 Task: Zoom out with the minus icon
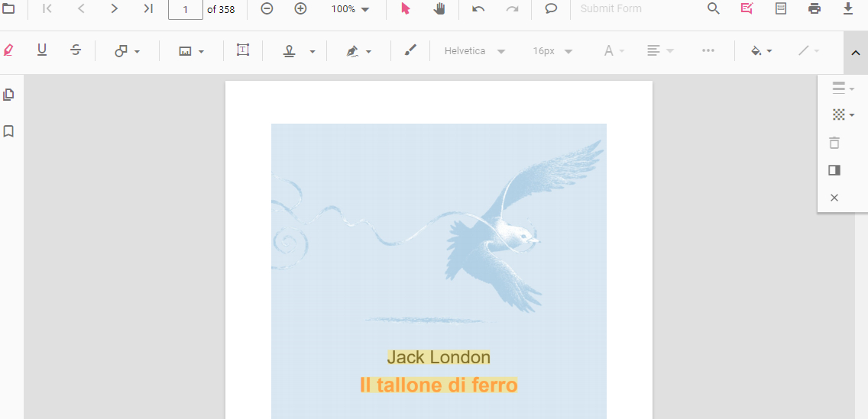pos(267,9)
